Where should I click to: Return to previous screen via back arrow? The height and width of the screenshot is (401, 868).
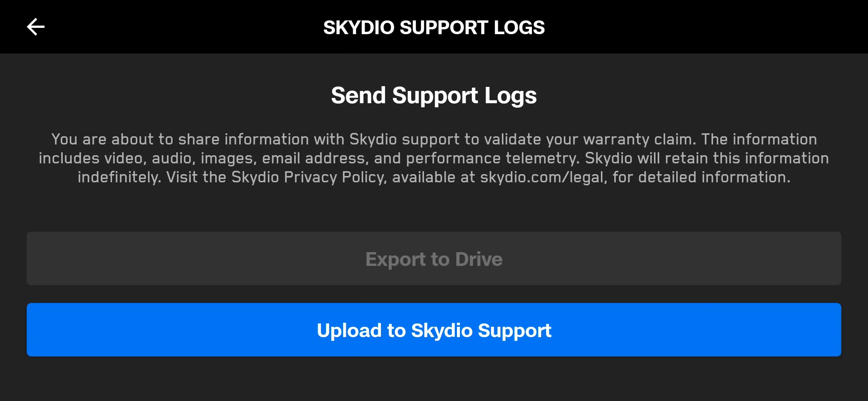click(x=36, y=27)
